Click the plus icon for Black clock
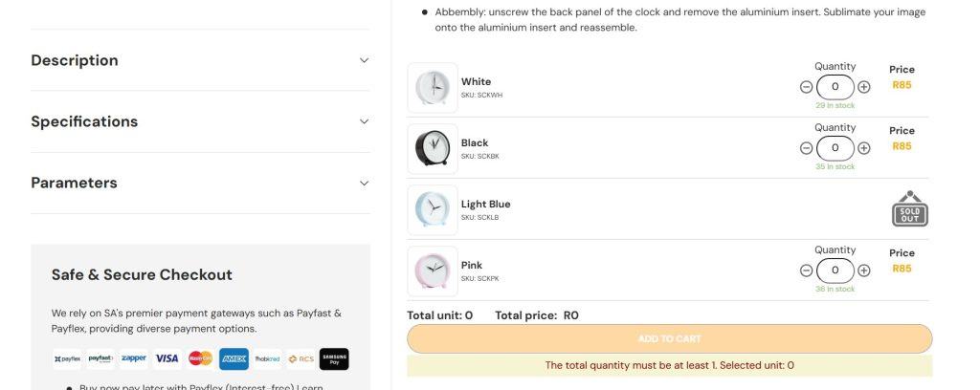 click(x=864, y=148)
